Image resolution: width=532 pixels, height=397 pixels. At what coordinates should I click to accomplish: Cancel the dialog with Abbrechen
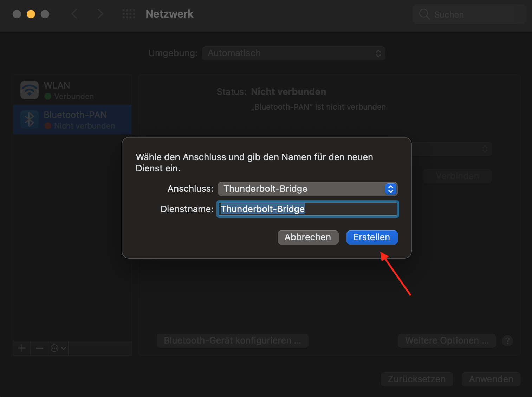[x=308, y=237]
